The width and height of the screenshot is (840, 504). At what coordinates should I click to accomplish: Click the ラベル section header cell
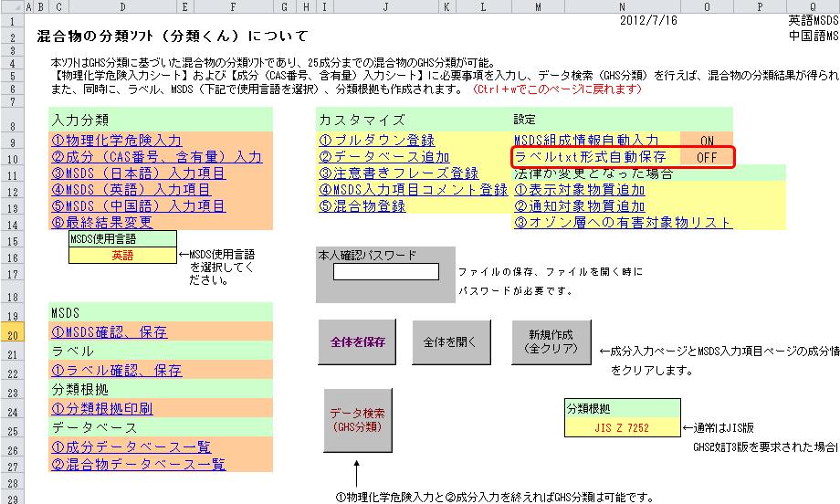coord(161,352)
